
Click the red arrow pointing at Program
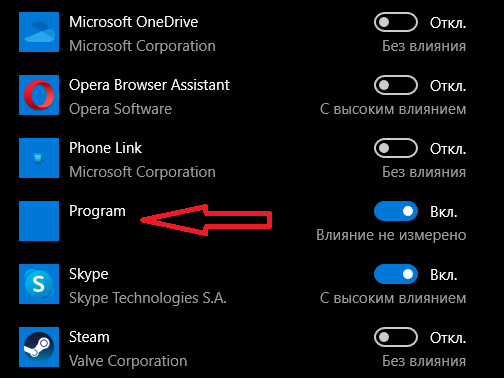206,220
